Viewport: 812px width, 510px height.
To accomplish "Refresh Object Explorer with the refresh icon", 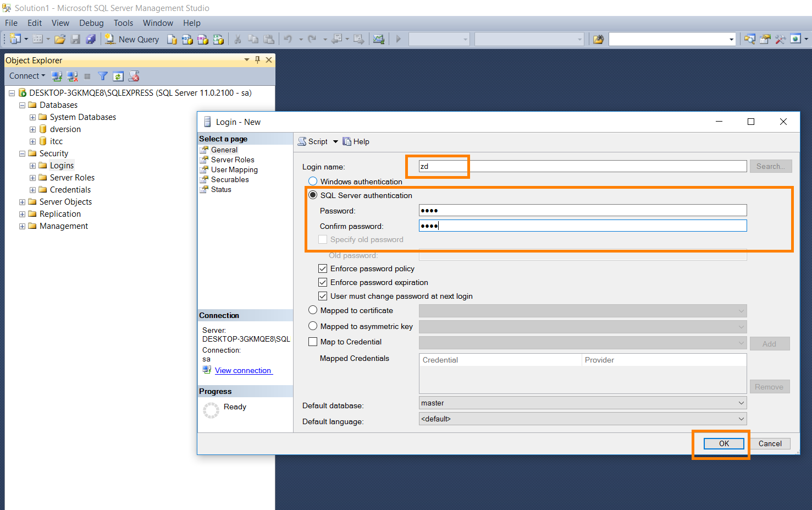I will click(118, 76).
